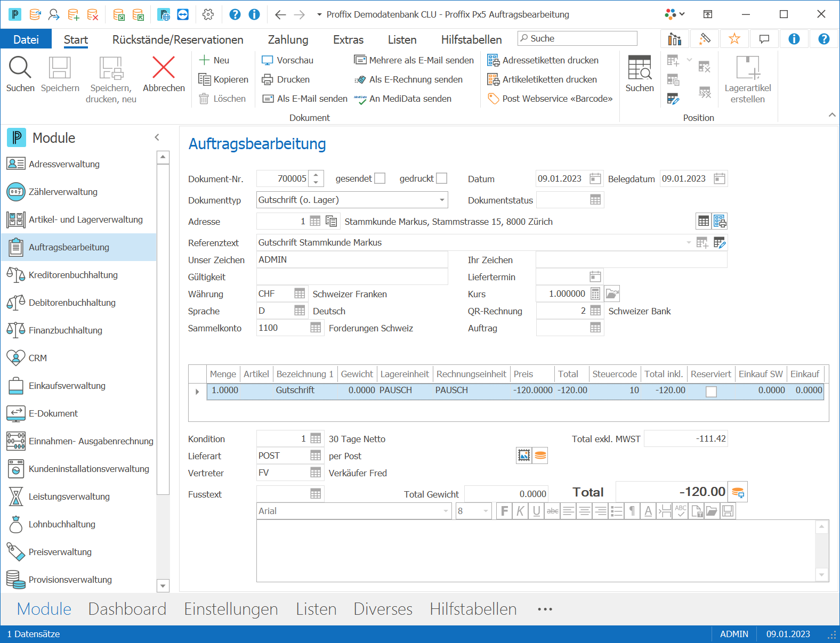
Task: Open the font size 8 dropdown
Action: [486, 511]
